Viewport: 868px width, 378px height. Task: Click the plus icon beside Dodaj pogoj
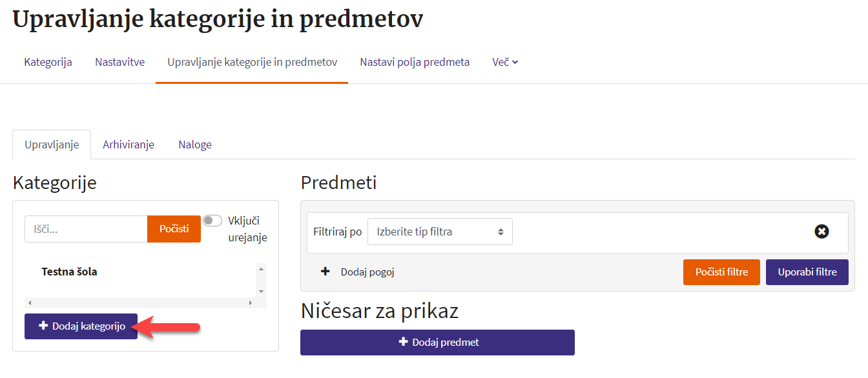(x=325, y=272)
